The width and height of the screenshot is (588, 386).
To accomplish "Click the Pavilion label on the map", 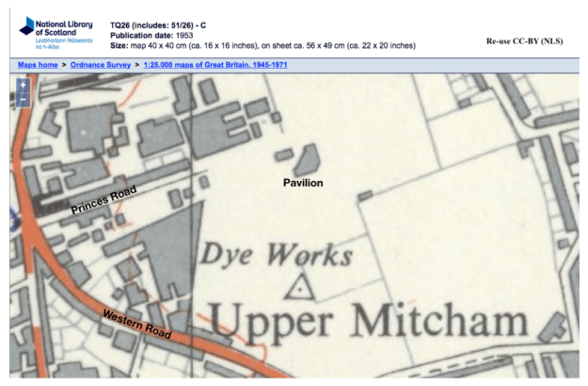I will (x=303, y=182).
